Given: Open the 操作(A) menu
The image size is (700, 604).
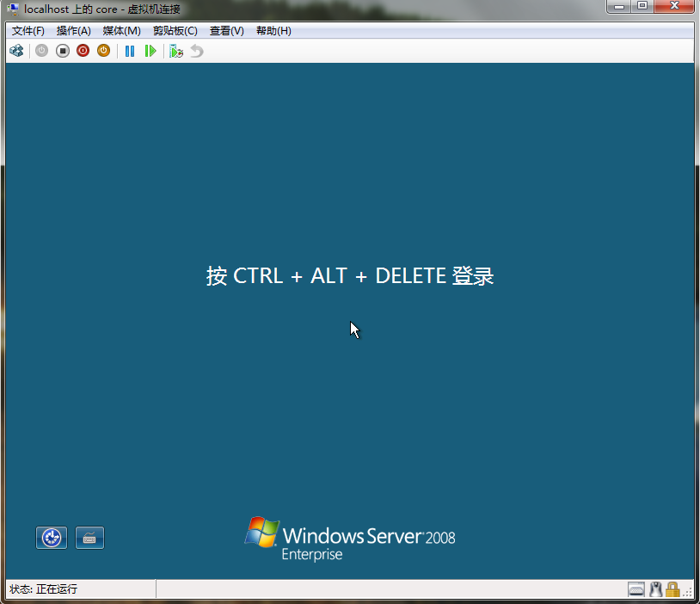Looking at the screenshot, I should [74, 31].
